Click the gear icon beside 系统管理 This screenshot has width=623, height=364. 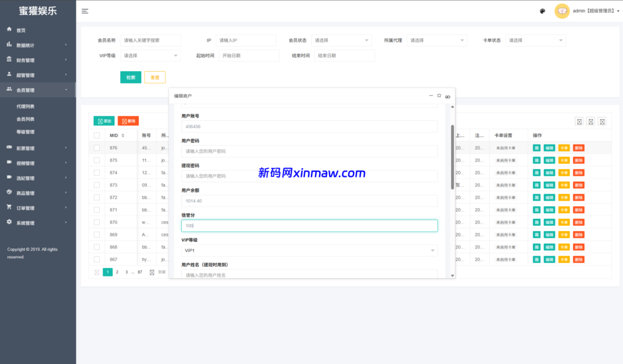point(9,223)
